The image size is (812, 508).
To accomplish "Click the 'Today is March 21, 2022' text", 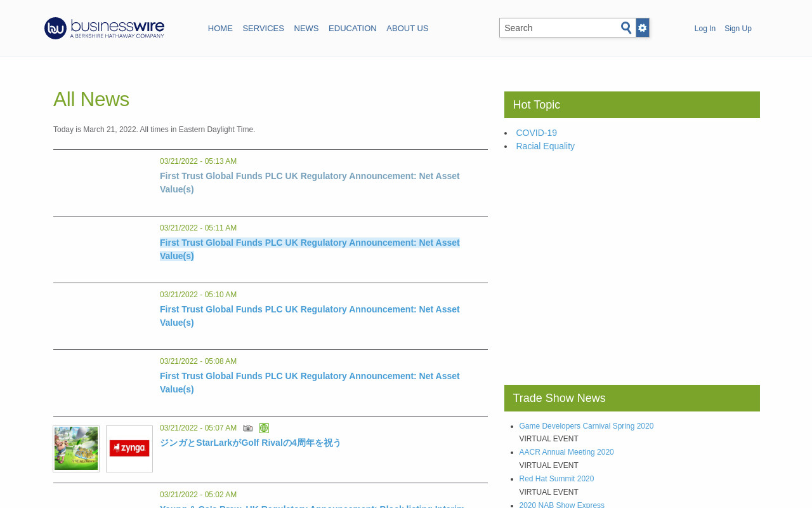I will click(x=95, y=130).
